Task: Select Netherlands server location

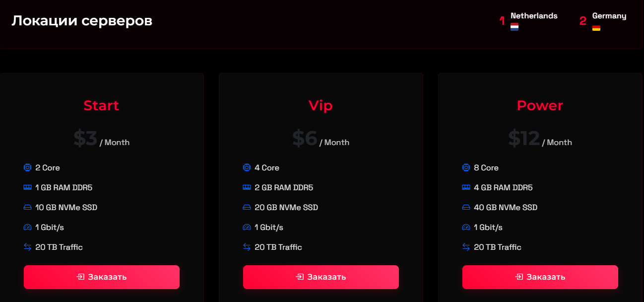Action: click(528, 21)
